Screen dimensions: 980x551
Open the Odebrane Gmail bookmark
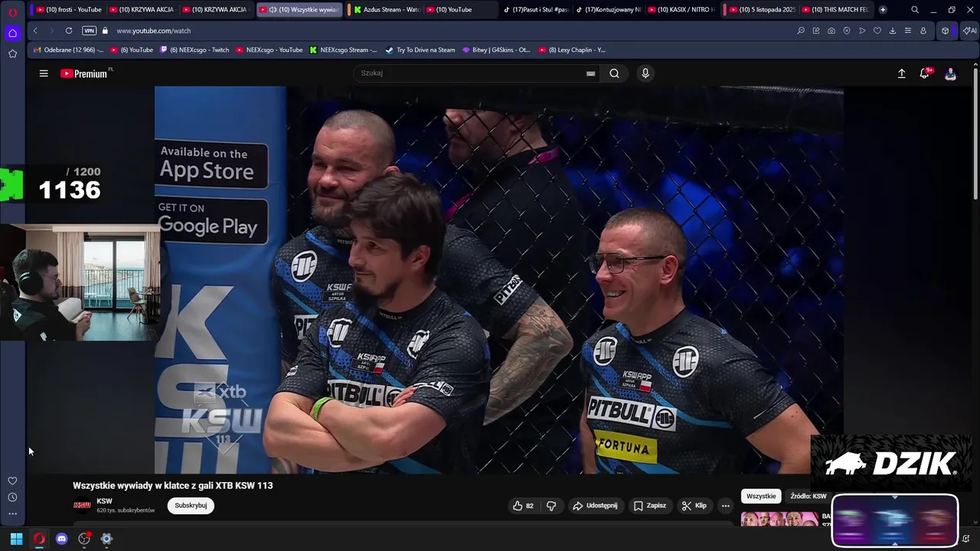[x=69, y=50]
